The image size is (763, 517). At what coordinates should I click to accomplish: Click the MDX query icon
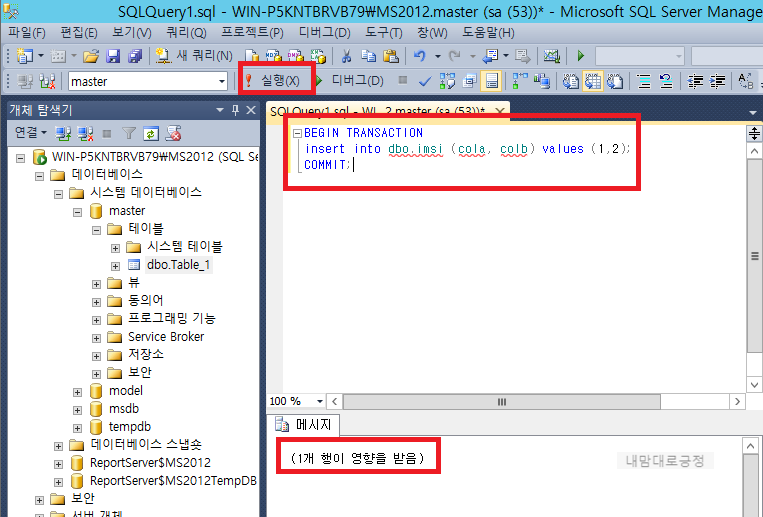(x=273, y=56)
